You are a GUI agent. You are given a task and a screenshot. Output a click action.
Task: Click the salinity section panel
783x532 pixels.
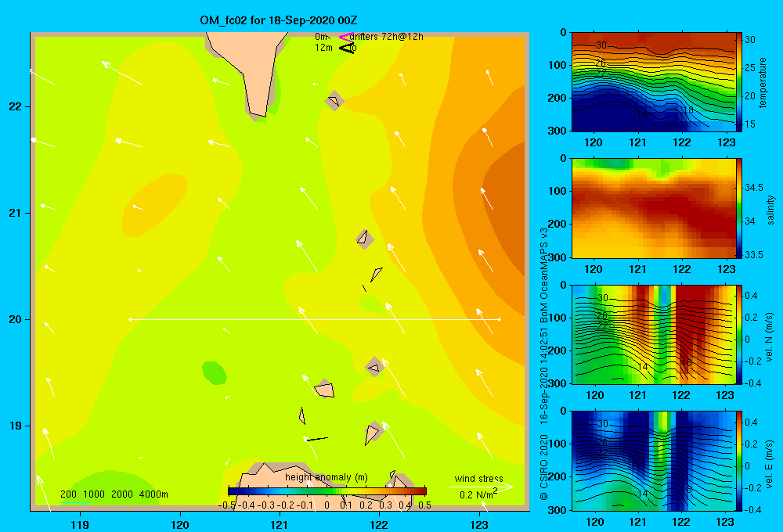coord(653,208)
